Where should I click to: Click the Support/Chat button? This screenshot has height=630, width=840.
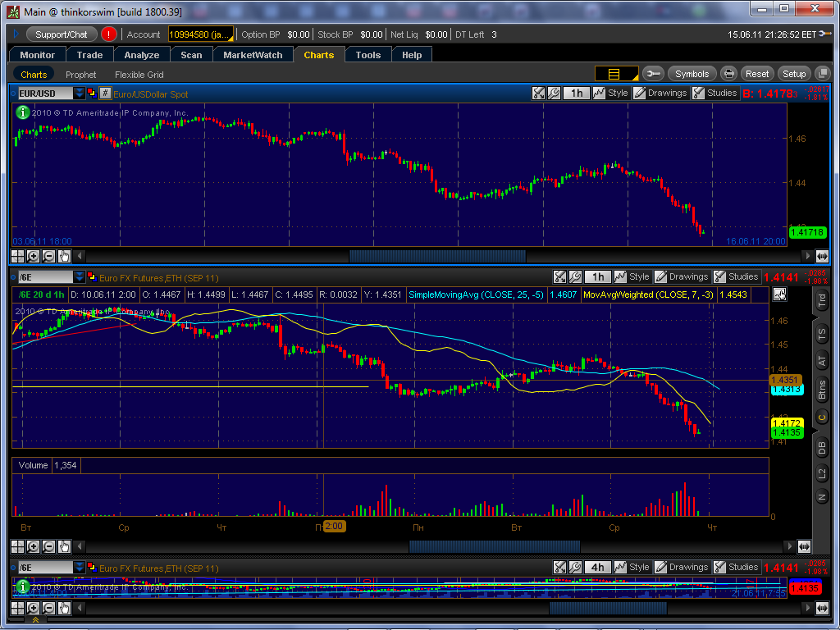61,34
